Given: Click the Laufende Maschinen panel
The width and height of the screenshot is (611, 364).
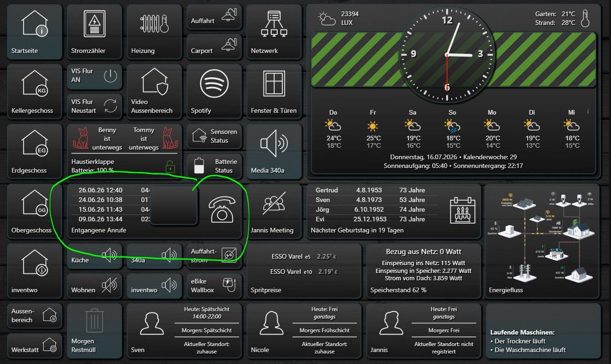Looking at the screenshot, I should pos(543,331).
